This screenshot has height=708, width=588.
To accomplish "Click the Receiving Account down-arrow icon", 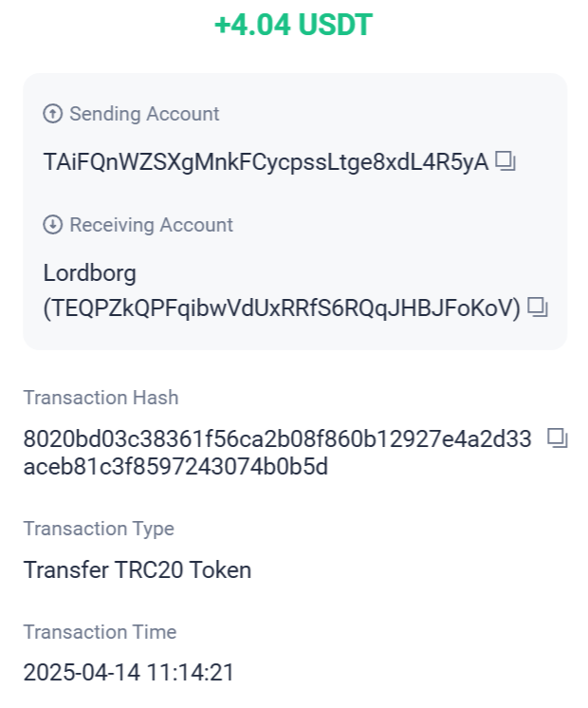I will 53,225.
